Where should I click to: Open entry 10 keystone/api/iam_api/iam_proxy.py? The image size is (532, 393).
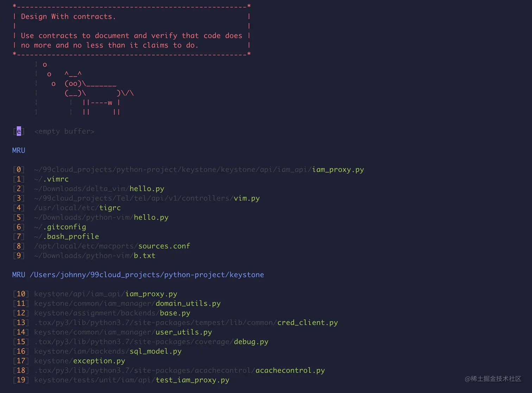tap(95, 294)
